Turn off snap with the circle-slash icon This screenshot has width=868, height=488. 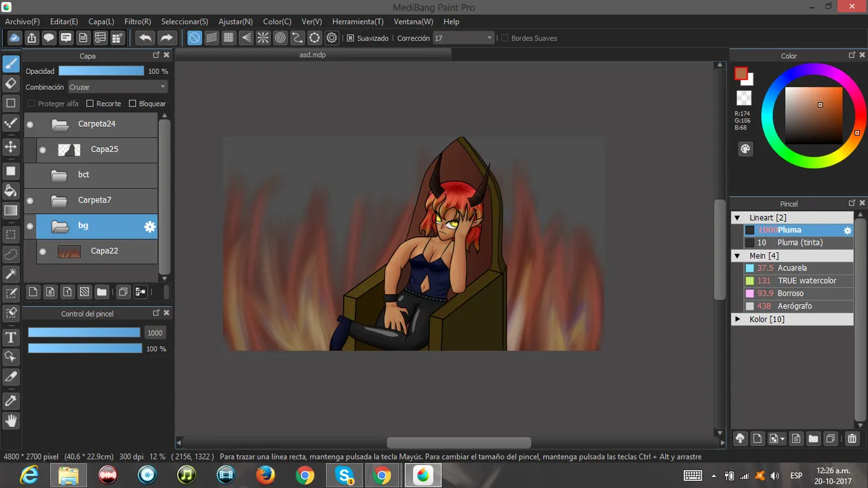pos(195,38)
